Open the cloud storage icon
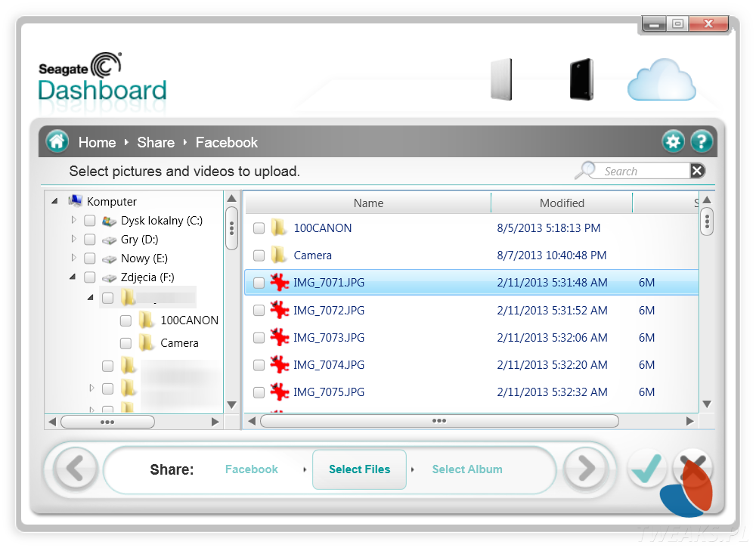The width and height of the screenshot is (756, 548). (661, 80)
